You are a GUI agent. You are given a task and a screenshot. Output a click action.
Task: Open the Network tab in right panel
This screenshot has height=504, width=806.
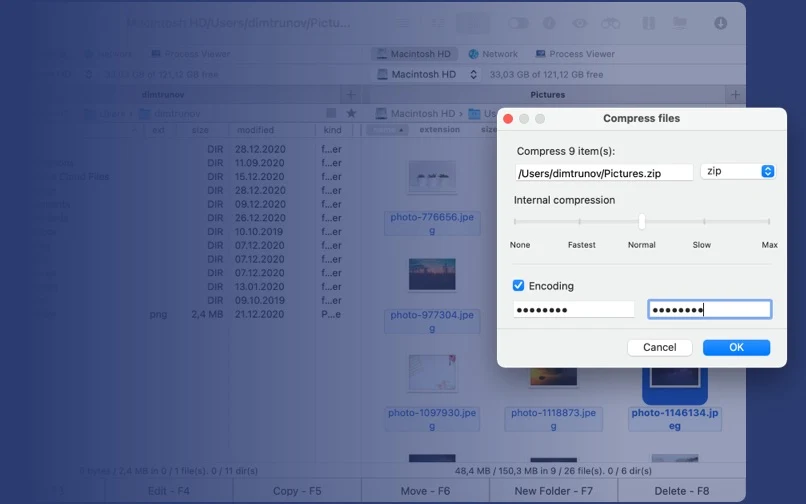pyautogui.click(x=493, y=54)
